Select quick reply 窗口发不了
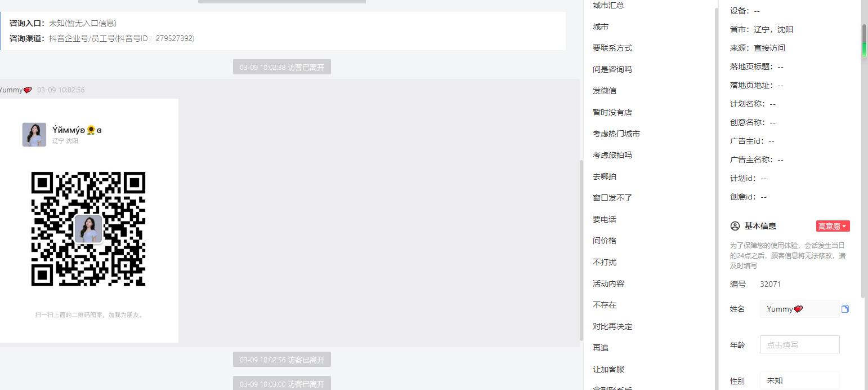The image size is (868, 390). tap(612, 198)
